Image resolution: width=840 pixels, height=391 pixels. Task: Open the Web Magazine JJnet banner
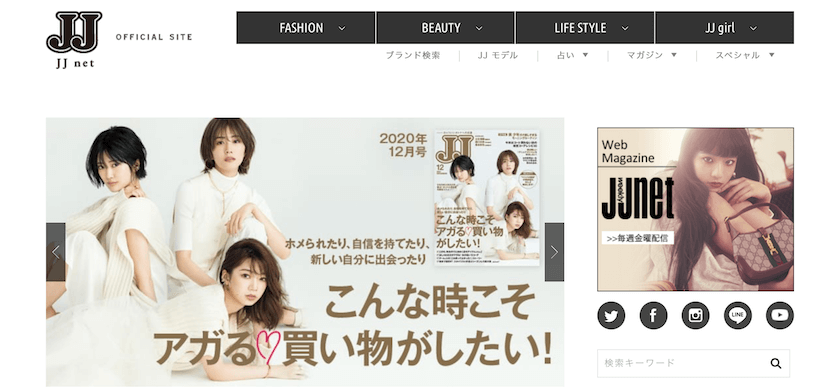[x=695, y=209]
